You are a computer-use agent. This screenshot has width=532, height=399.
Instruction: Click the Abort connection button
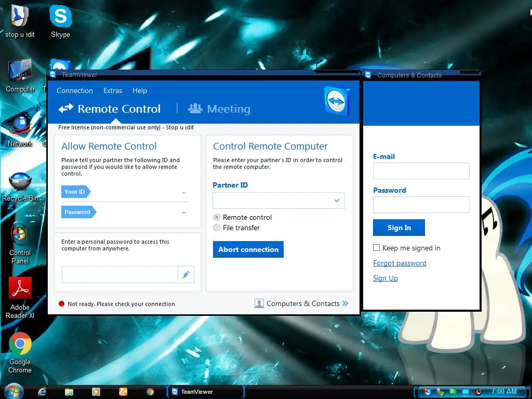[x=248, y=249]
